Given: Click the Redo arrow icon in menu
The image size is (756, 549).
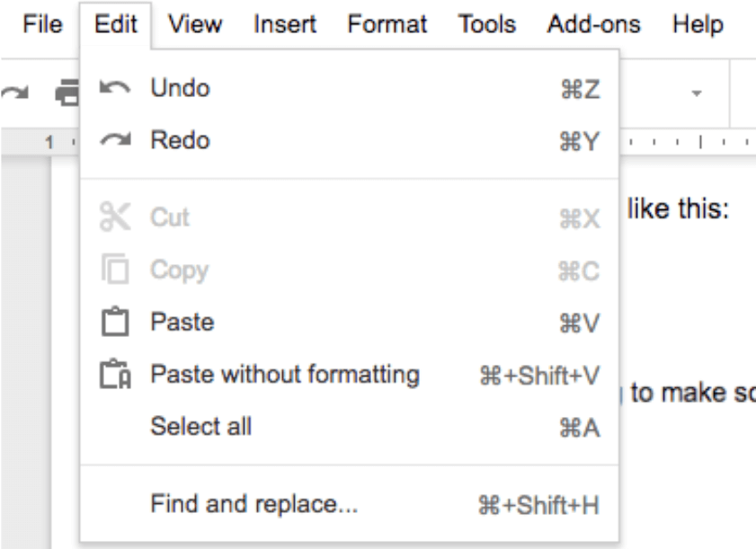Looking at the screenshot, I should coord(115,140).
